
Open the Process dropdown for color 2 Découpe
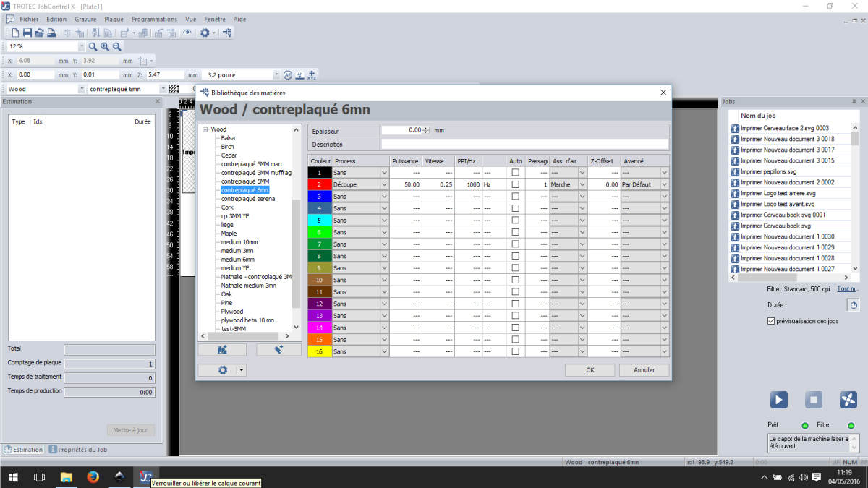(384, 184)
